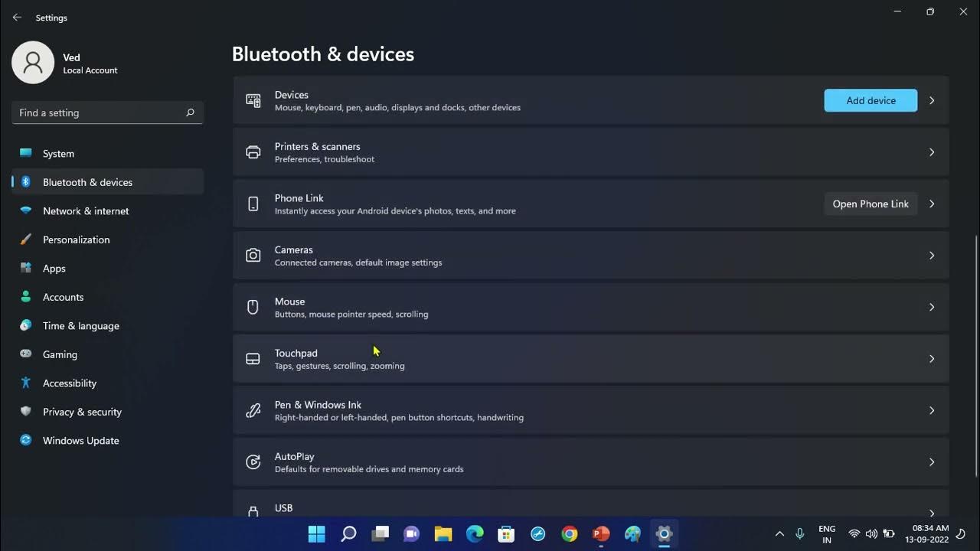Launch Google Chrome from taskbar
Image resolution: width=980 pixels, height=551 pixels.
pyautogui.click(x=570, y=533)
